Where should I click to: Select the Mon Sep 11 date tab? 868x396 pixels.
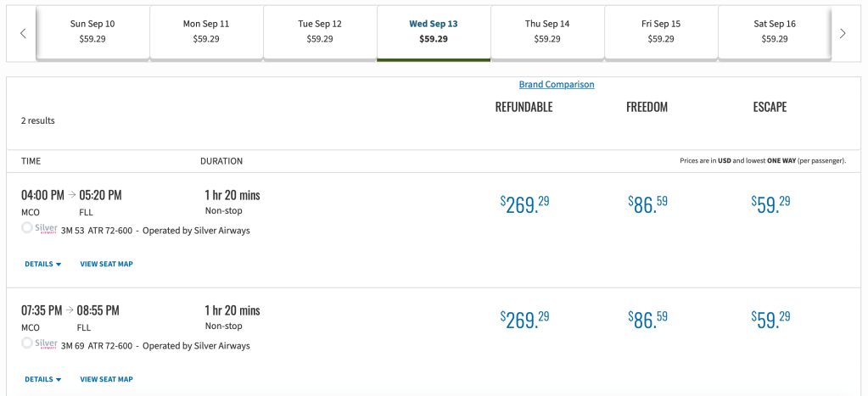206,31
